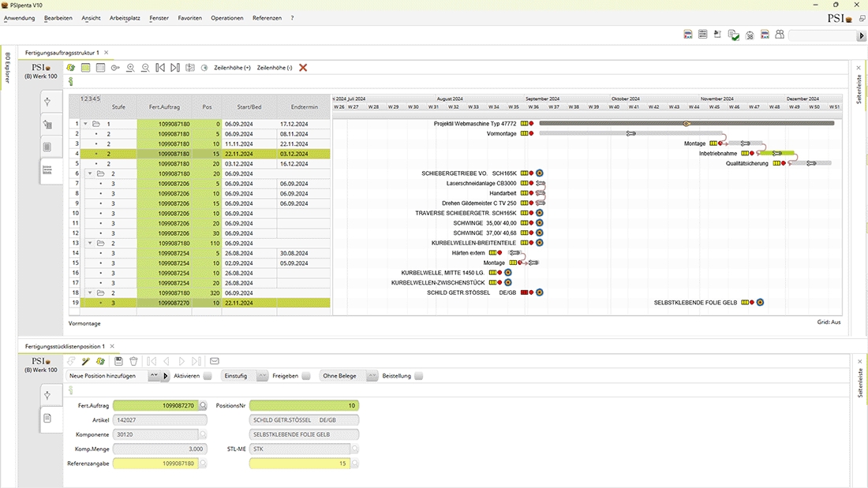Collapse tree row 1 in the order structure

point(86,124)
